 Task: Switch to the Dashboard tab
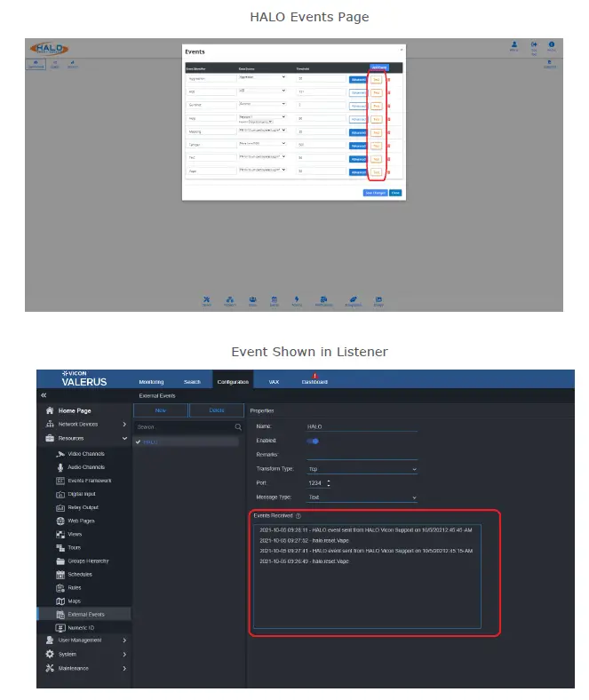(314, 382)
